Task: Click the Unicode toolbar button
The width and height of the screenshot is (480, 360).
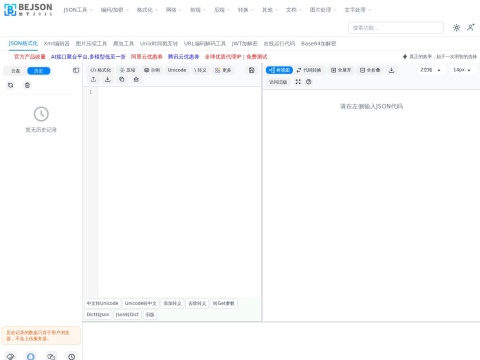Action: (x=177, y=70)
